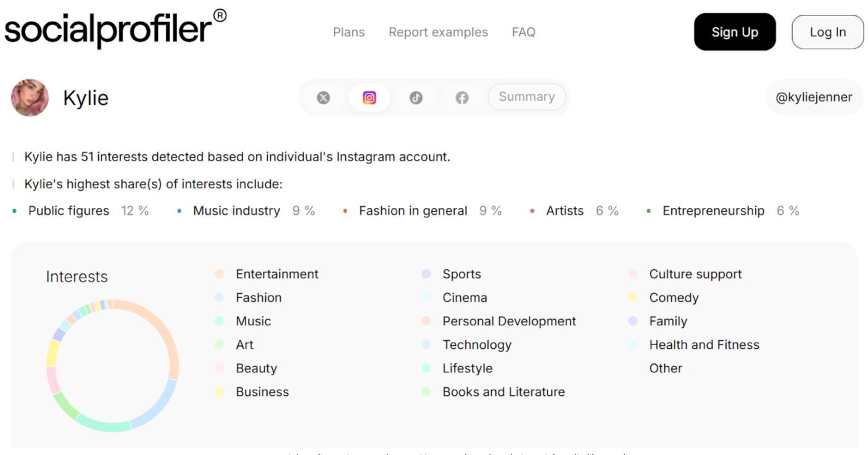Click the Music industry bullet dot
868x455 pixels.
point(179,211)
